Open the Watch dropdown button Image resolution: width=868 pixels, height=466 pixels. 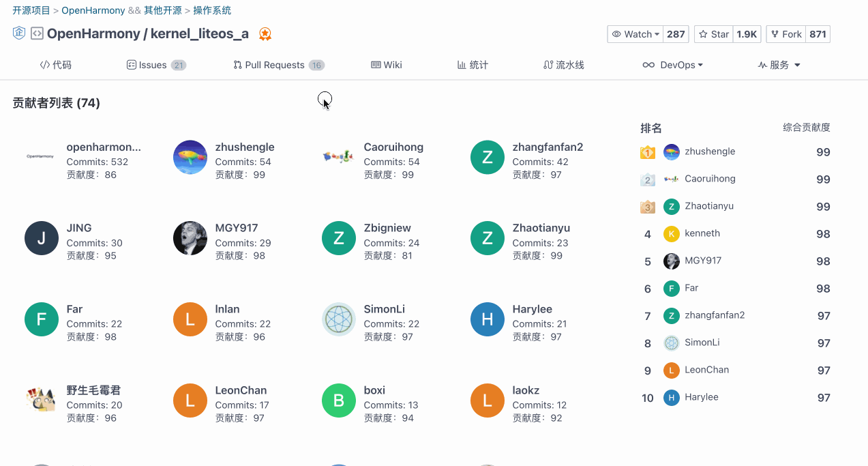635,34
